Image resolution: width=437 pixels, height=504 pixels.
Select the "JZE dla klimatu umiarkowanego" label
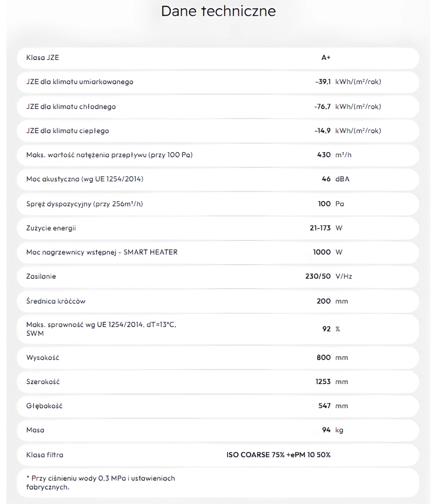[x=80, y=82]
